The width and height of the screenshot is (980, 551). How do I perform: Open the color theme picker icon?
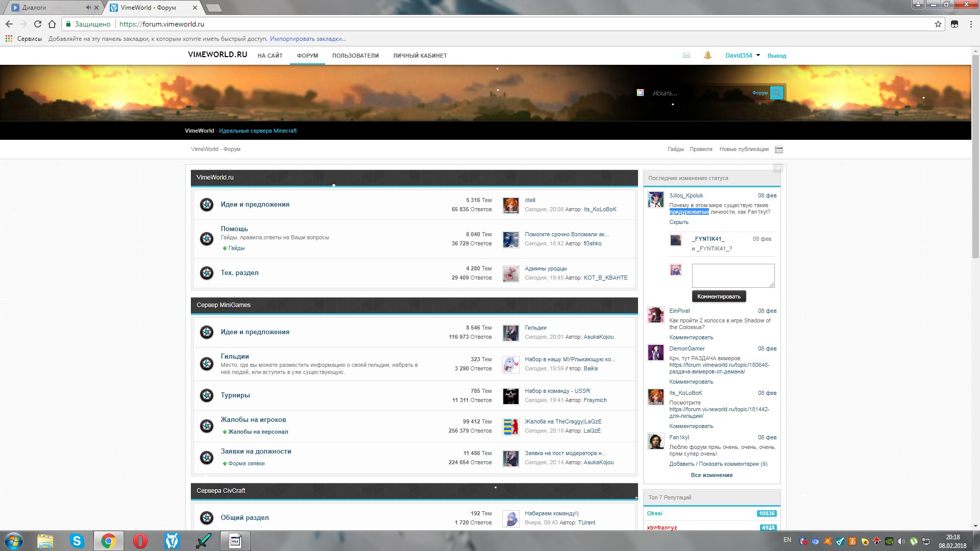tap(640, 92)
